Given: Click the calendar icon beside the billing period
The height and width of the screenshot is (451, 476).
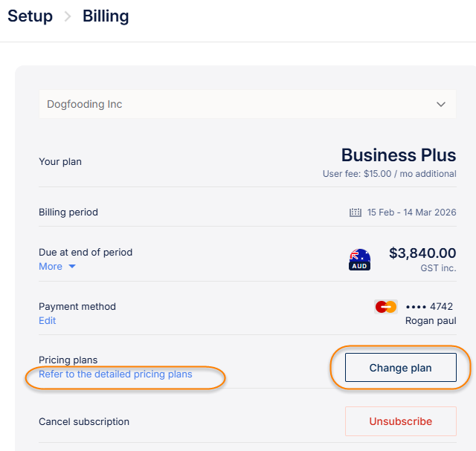Looking at the screenshot, I should pos(356,212).
